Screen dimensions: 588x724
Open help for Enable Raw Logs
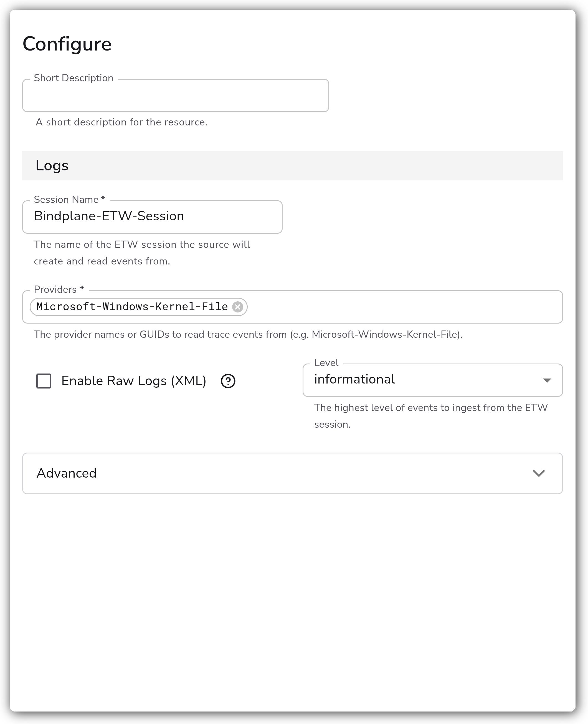click(228, 381)
